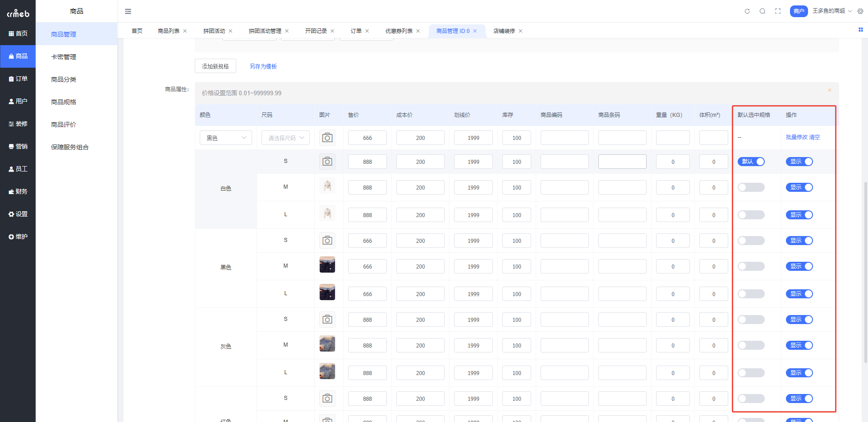Click the 另存为模板 link
868x422 pixels.
(x=263, y=66)
